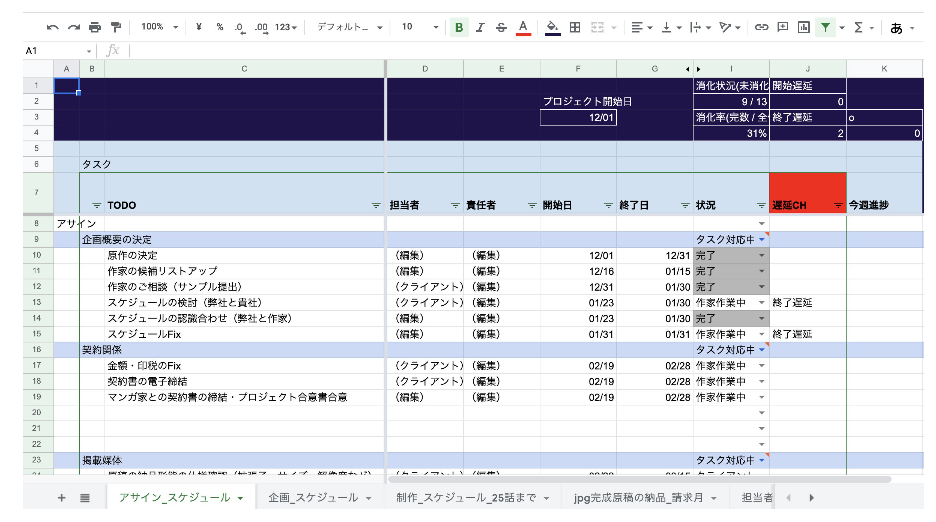
Task: Open text color picker
Action: [x=524, y=27]
